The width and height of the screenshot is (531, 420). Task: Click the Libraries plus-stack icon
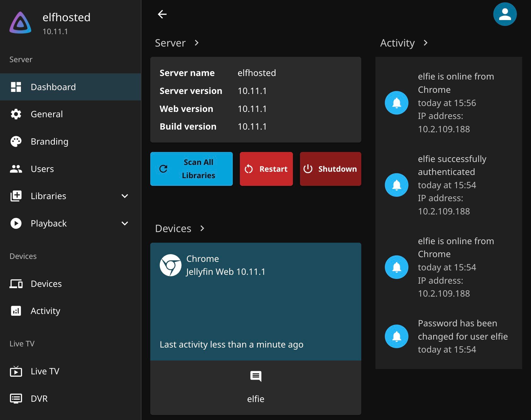click(x=16, y=196)
